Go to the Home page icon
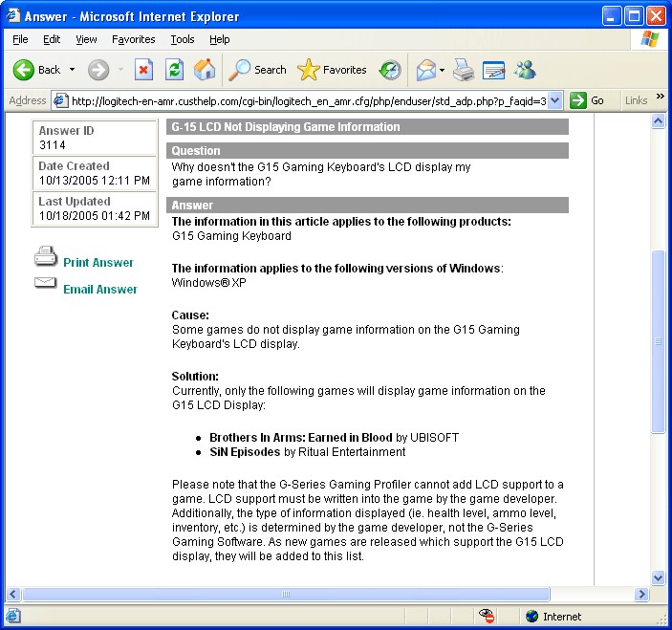 coord(205,70)
